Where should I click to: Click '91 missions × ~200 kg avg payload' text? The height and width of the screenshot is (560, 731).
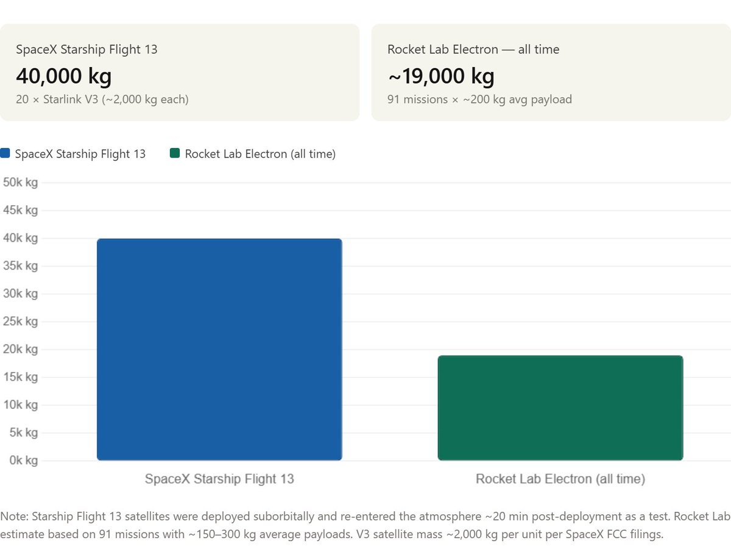click(x=479, y=99)
